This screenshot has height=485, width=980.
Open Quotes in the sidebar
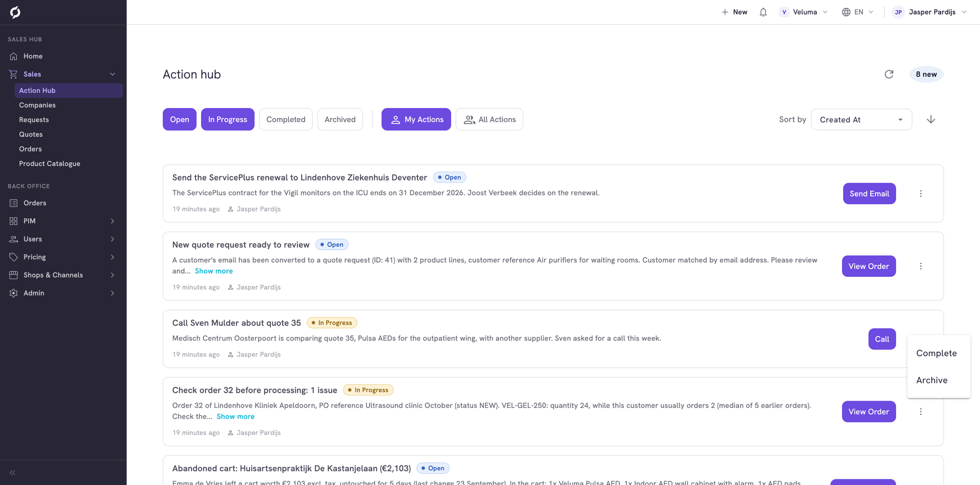tap(31, 134)
